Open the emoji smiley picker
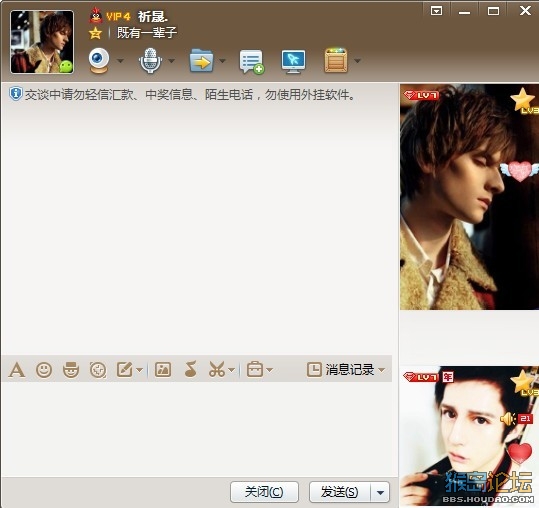Image resolution: width=539 pixels, height=508 pixels. coord(44,370)
